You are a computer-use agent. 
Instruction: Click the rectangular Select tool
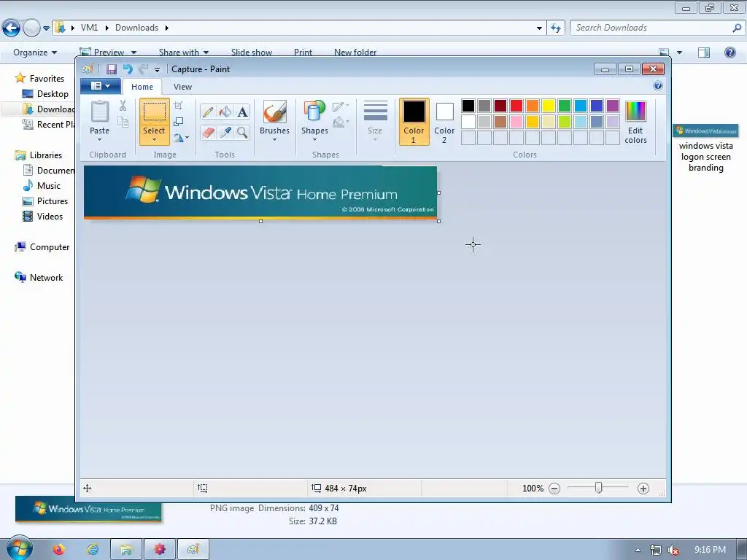(x=155, y=112)
